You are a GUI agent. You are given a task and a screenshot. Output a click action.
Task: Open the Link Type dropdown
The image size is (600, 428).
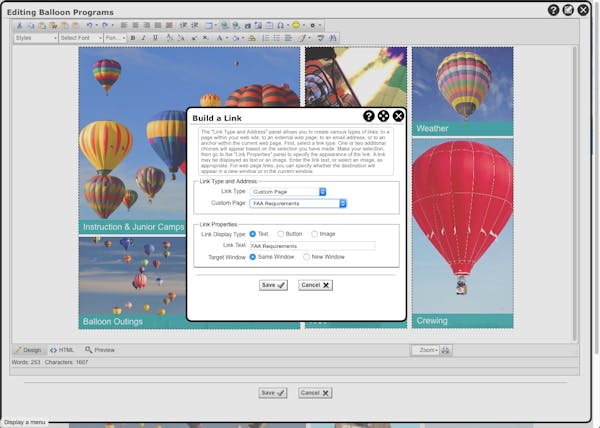[x=288, y=191]
